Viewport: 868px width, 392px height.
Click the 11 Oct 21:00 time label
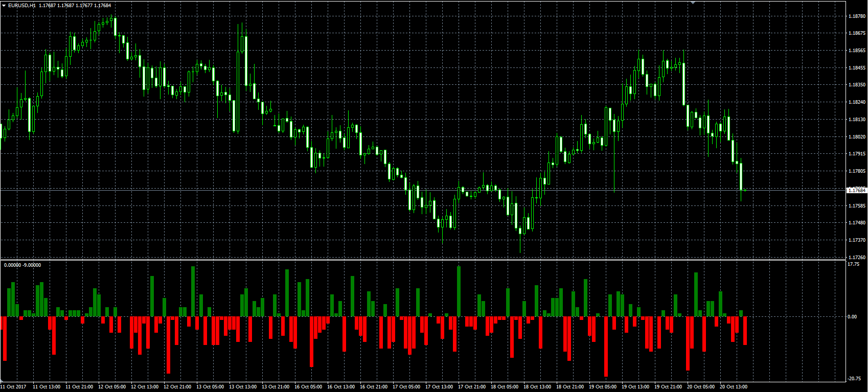tap(79, 387)
